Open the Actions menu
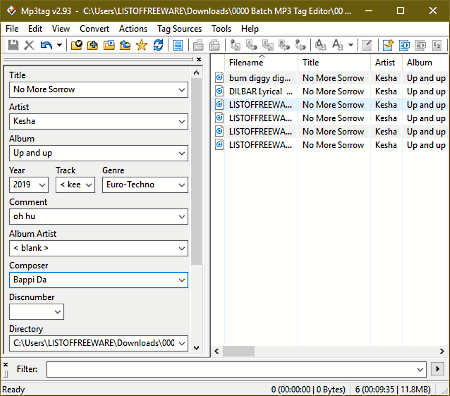Viewport: 450px width, 396px height. click(133, 29)
